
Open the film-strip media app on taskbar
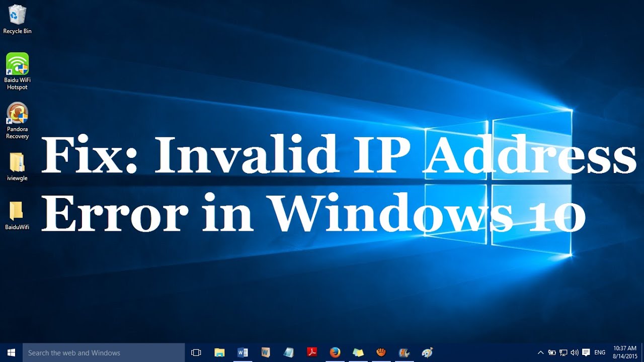(404, 352)
